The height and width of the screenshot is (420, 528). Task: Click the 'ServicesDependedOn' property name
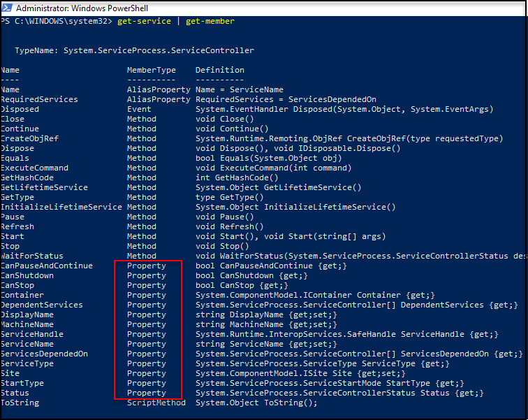pos(44,354)
